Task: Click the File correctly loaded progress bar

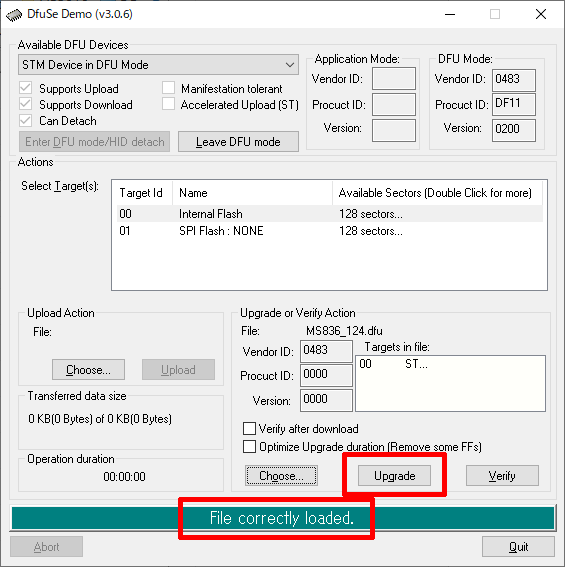Action: click(x=283, y=518)
